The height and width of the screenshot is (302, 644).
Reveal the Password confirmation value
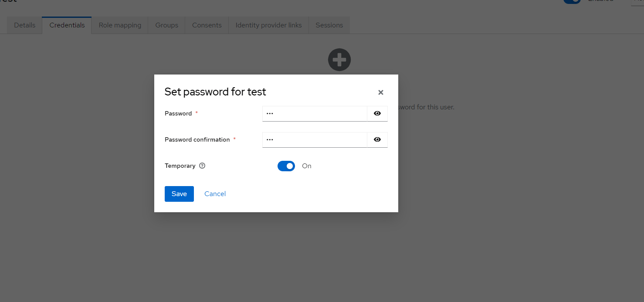click(377, 139)
